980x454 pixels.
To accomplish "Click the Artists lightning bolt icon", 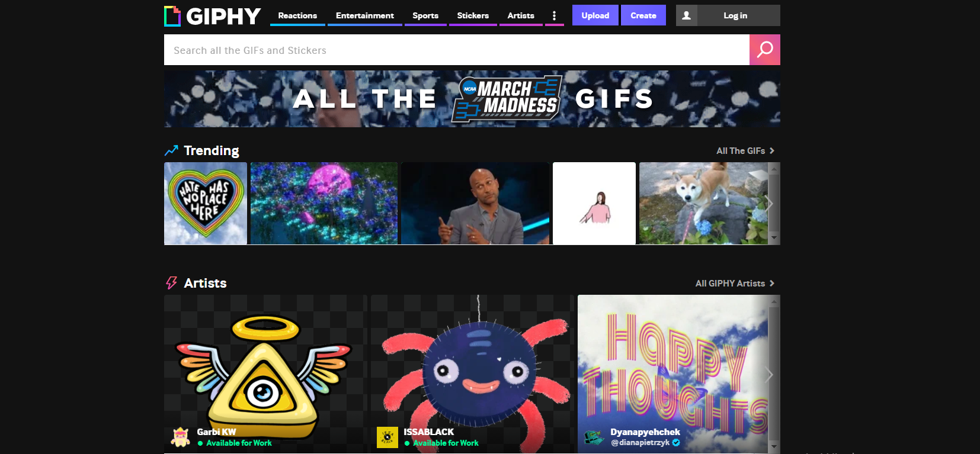I will click(x=171, y=283).
